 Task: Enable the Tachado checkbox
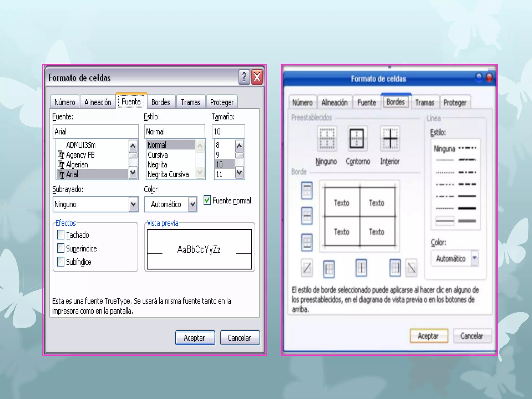(61, 235)
